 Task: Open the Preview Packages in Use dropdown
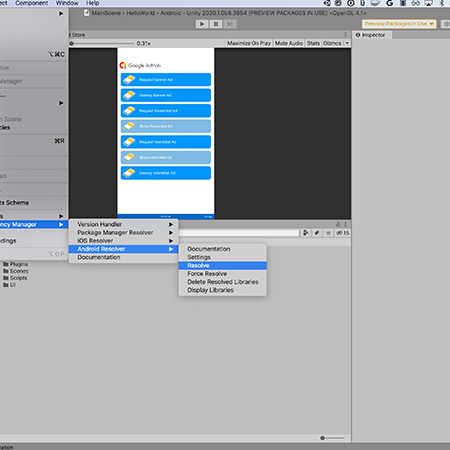[x=399, y=24]
